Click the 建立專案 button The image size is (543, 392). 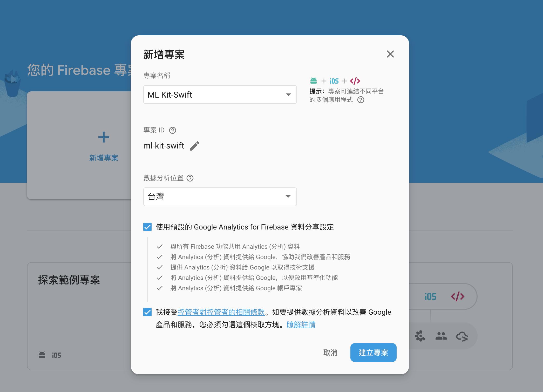[373, 353]
